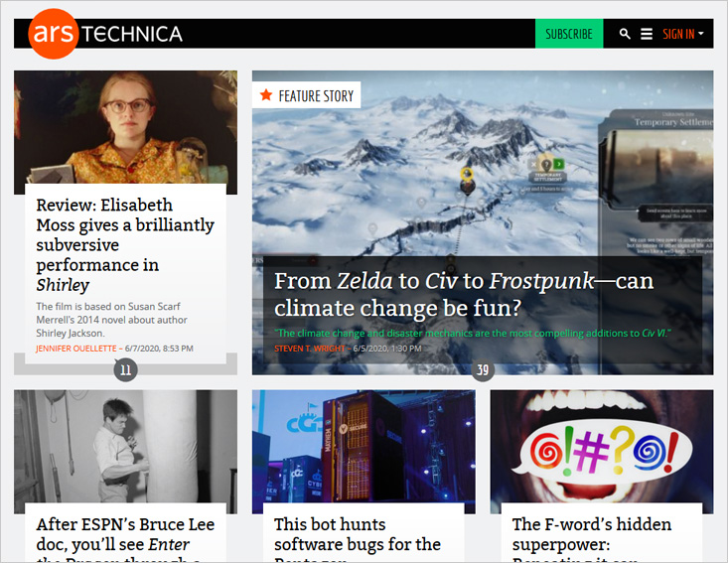Open the Elisabeth Moss Shirley review headline
Image resolution: width=728 pixels, height=563 pixels.
point(125,244)
